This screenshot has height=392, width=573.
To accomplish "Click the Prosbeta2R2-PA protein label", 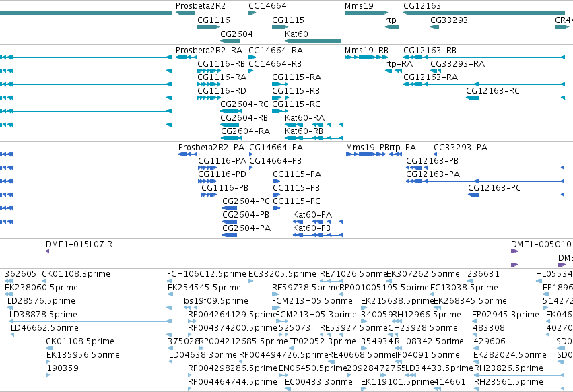I will (211, 148).
